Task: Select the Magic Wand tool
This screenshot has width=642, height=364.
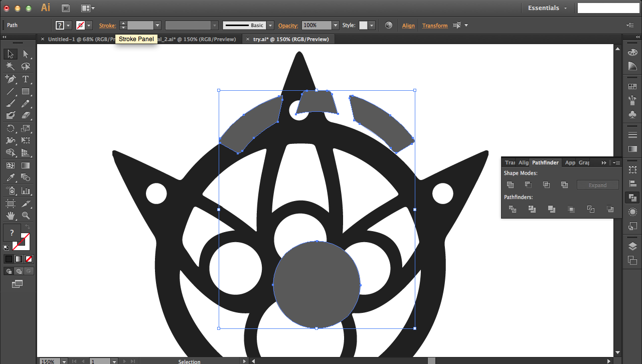Action: tap(10, 67)
